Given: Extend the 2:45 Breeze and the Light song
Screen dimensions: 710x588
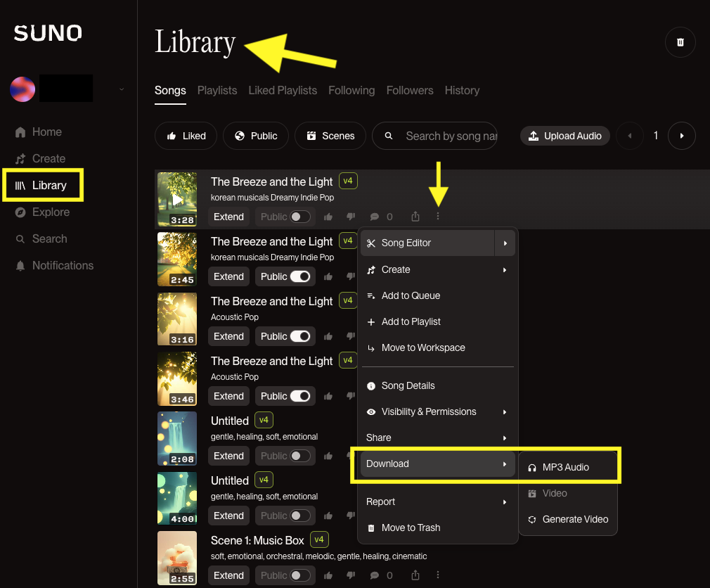Looking at the screenshot, I should 228,276.
